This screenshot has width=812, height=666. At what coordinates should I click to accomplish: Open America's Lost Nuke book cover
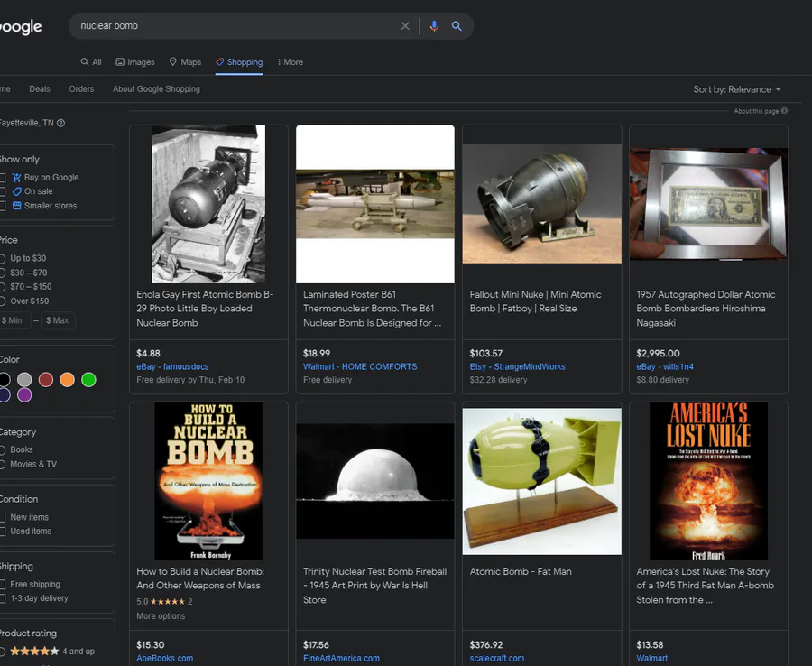click(708, 481)
